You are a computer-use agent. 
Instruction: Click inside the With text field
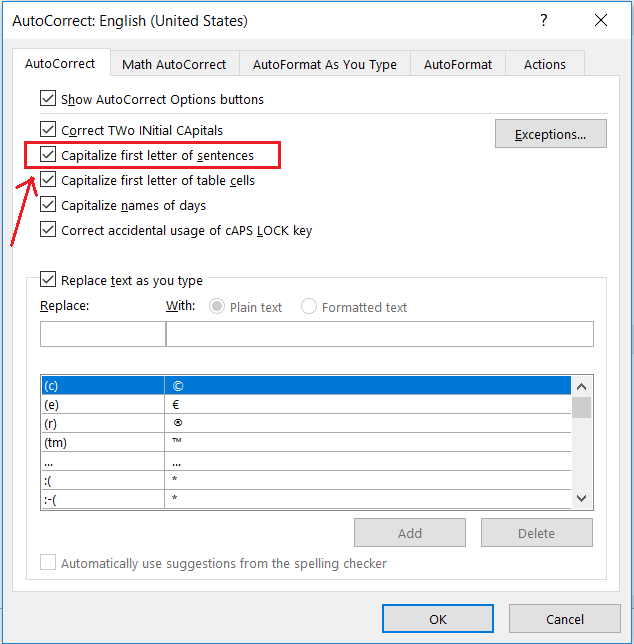pos(379,334)
